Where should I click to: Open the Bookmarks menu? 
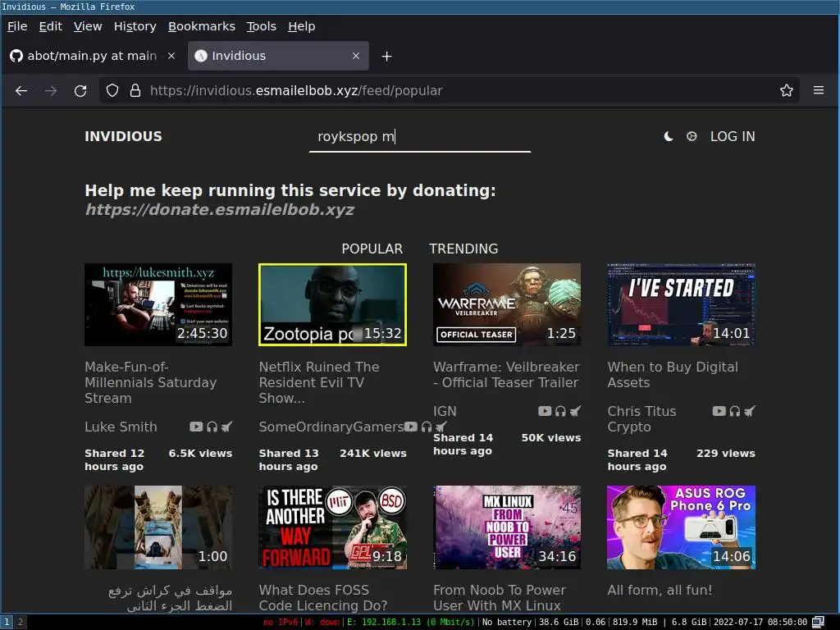[202, 26]
